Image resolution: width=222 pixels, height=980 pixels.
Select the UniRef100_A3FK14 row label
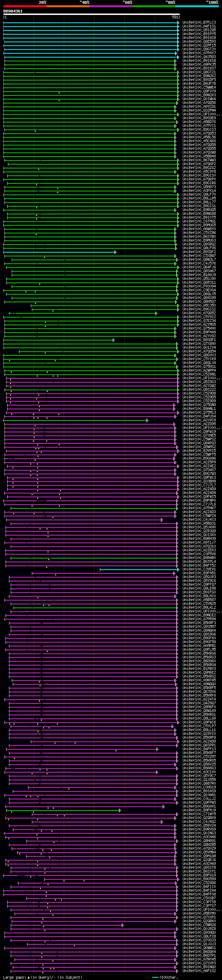199,191
